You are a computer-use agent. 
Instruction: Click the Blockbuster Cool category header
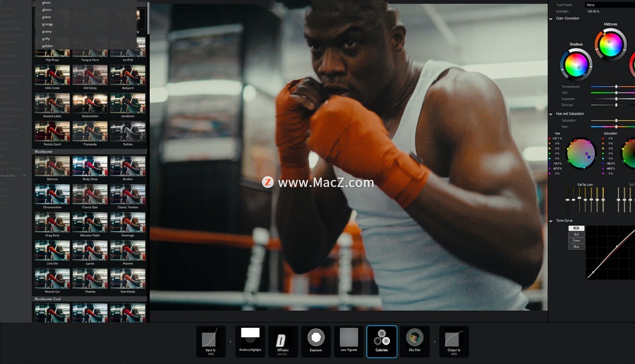click(x=48, y=299)
